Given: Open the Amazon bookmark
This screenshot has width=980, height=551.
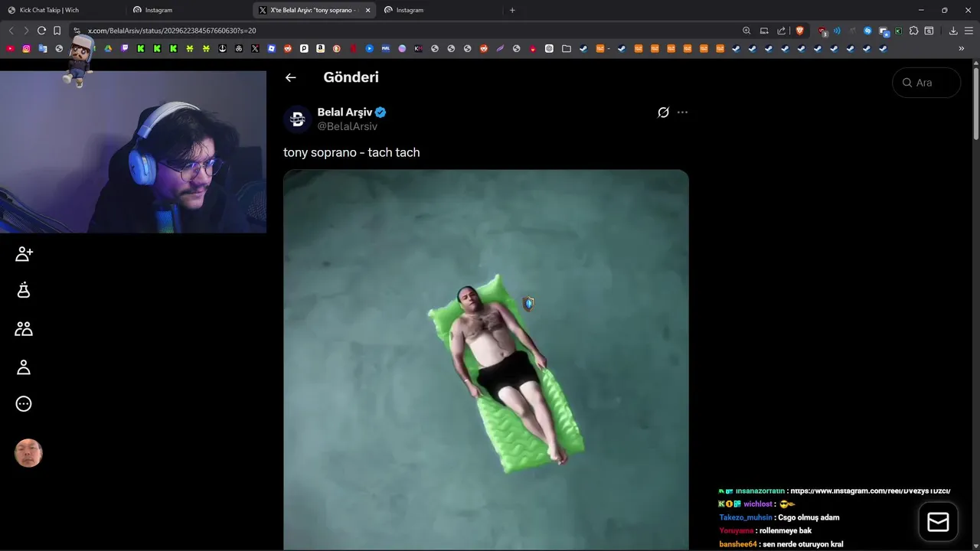Looking at the screenshot, I should (320, 48).
